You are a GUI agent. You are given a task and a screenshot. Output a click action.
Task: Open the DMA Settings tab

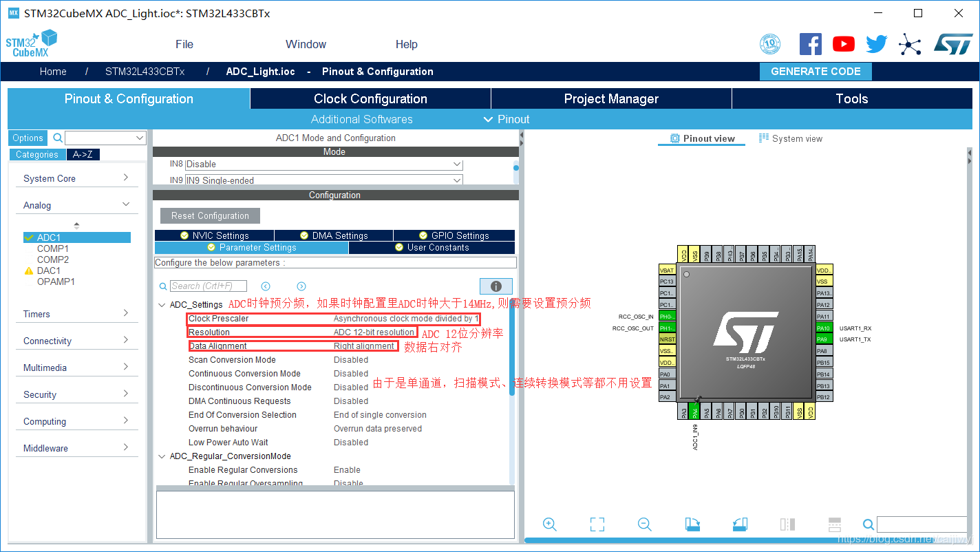click(x=334, y=235)
